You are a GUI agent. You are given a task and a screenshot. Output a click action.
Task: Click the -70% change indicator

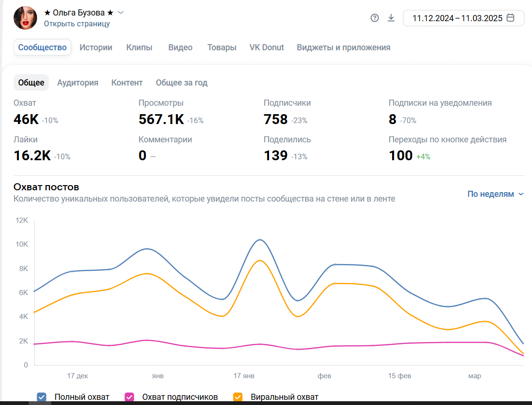[x=408, y=121]
